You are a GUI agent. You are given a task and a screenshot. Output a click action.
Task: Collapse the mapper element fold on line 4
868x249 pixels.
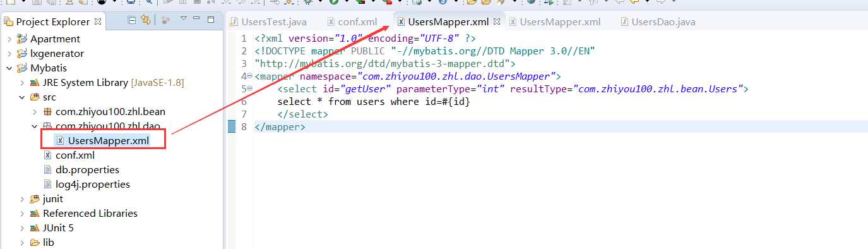(250, 76)
